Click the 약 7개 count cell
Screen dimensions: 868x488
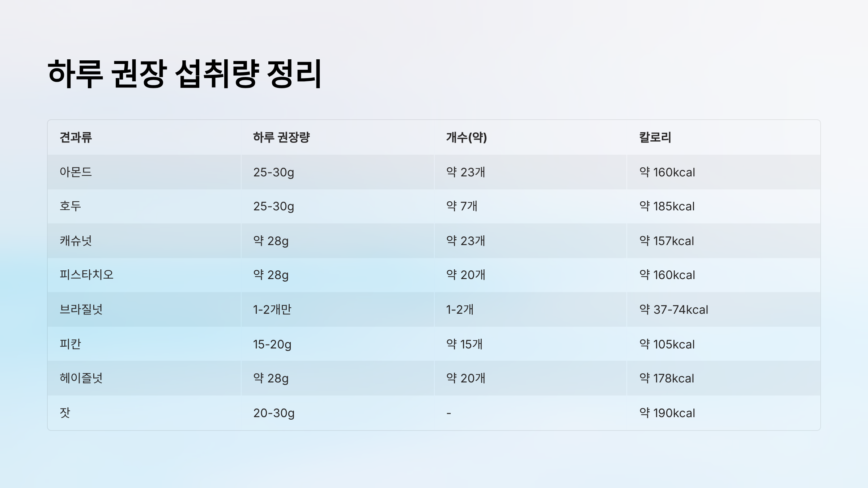(x=462, y=206)
